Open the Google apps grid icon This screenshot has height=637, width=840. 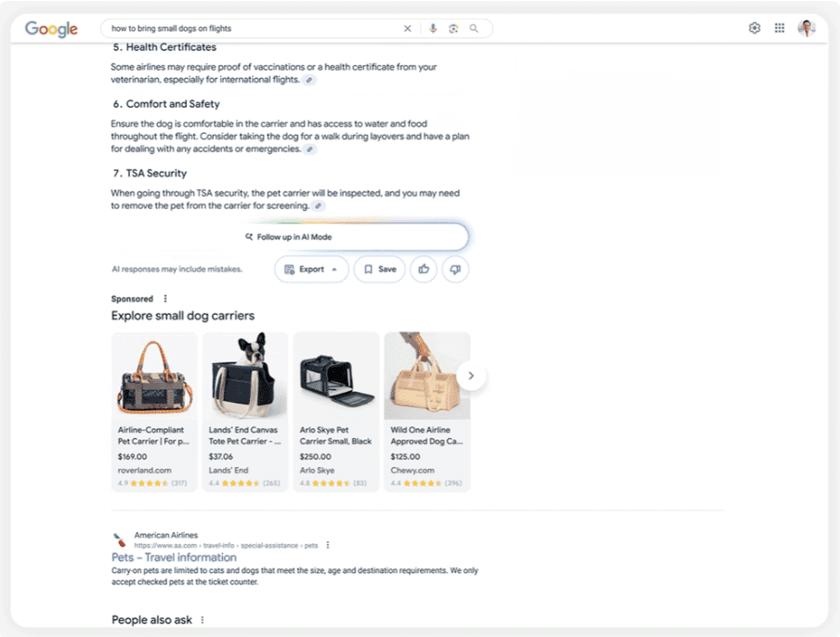(780, 28)
